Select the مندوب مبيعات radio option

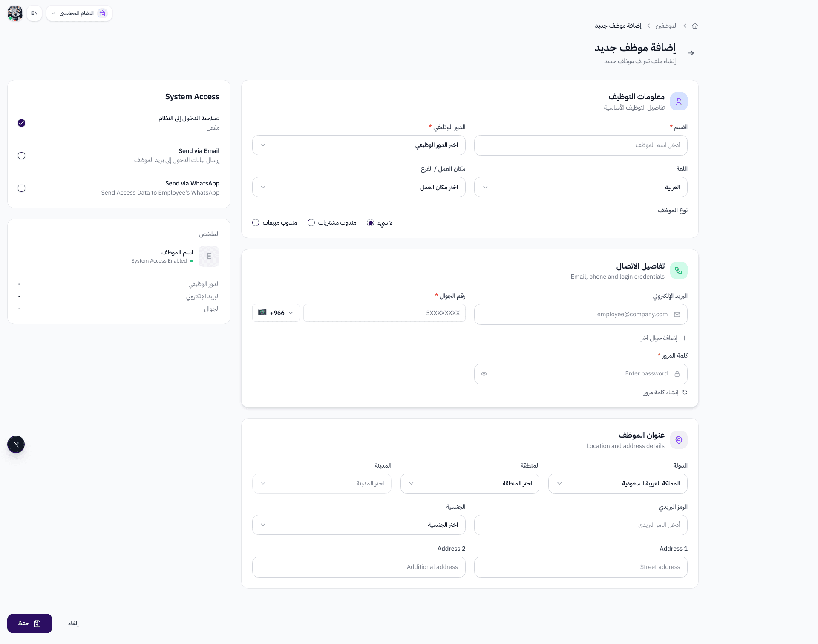pyautogui.click(x=256, y=223)
